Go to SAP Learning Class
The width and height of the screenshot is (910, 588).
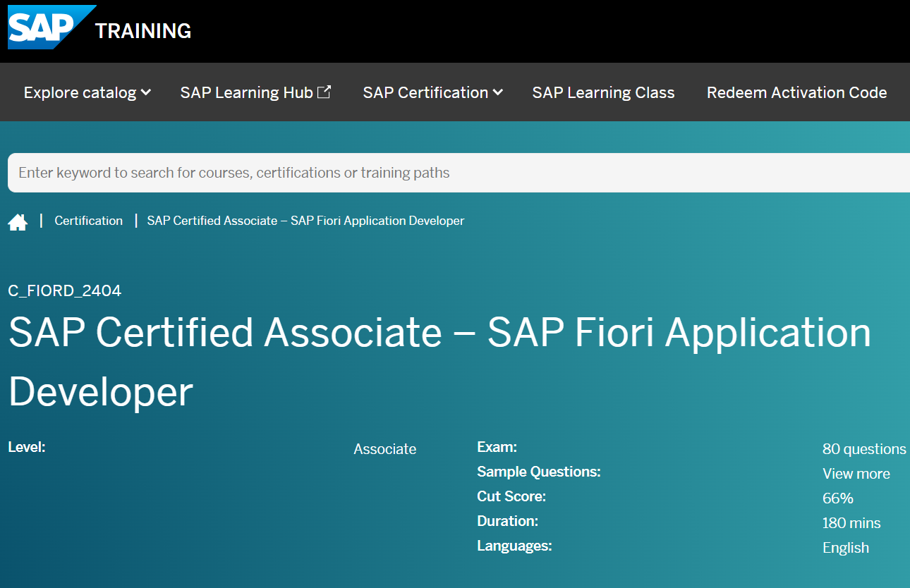point(603,92)
